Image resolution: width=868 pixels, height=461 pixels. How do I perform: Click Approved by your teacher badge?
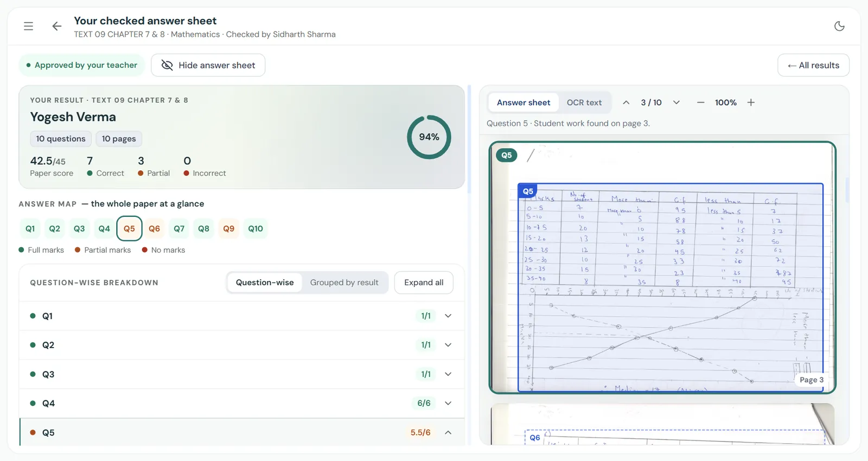tap(82, 65)
